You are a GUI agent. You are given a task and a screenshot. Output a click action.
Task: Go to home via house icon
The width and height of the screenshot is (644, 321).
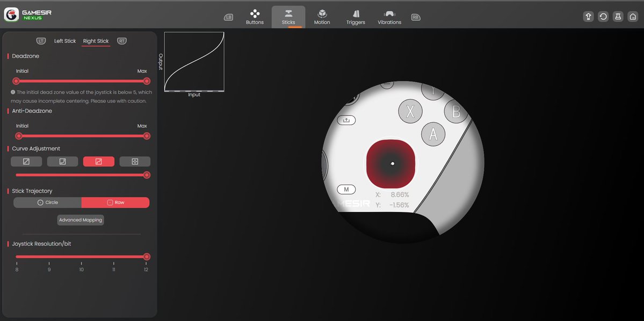coord(633,17)
